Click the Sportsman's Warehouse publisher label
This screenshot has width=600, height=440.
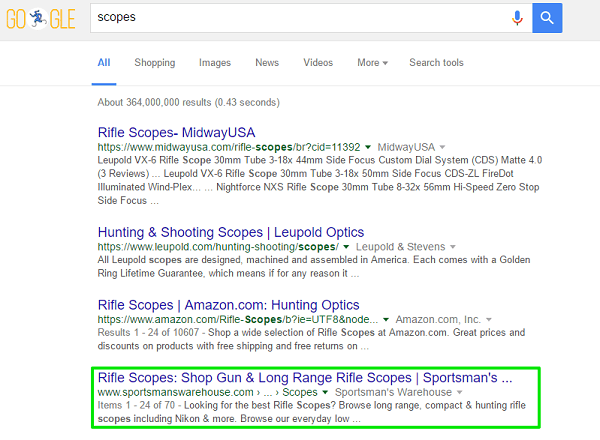393,392
